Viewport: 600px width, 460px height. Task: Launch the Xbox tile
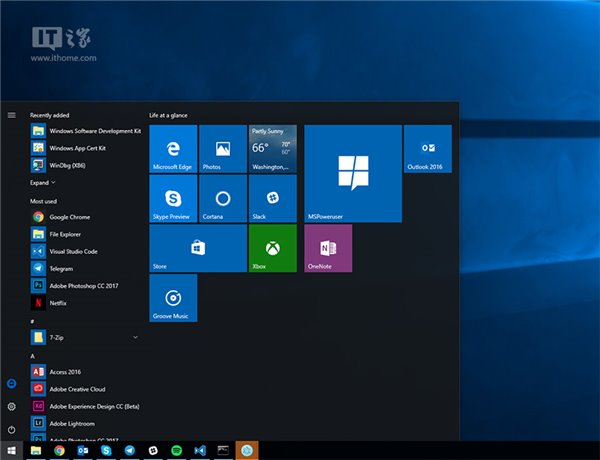(272, 248)
